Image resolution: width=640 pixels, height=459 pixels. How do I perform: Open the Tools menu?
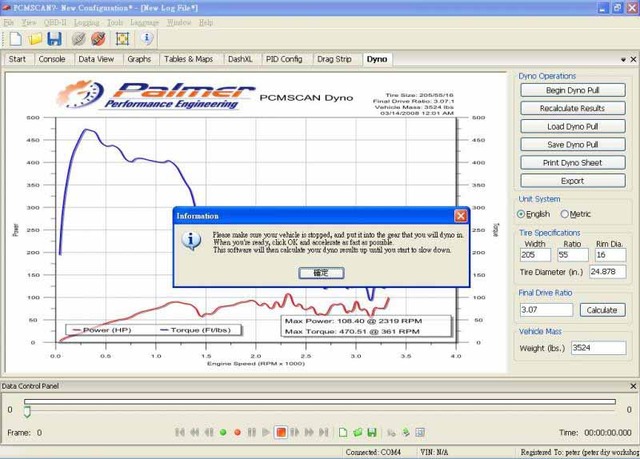tap(116, 21)
